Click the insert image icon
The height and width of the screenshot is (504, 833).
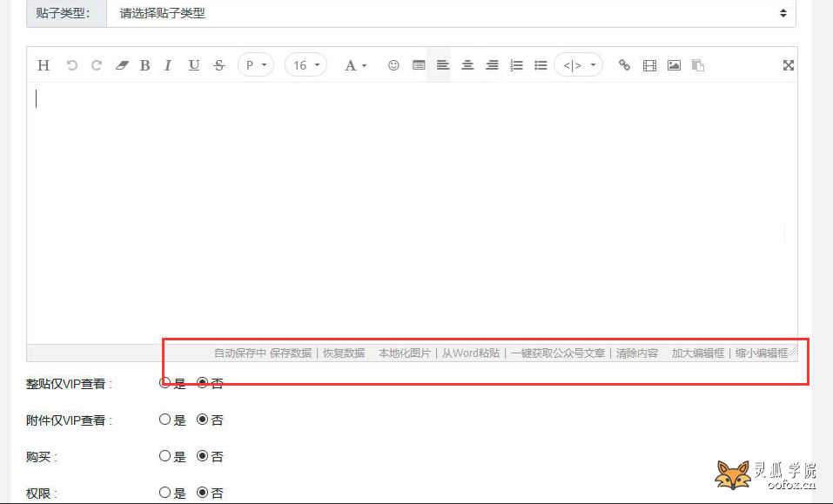[674, 65]
